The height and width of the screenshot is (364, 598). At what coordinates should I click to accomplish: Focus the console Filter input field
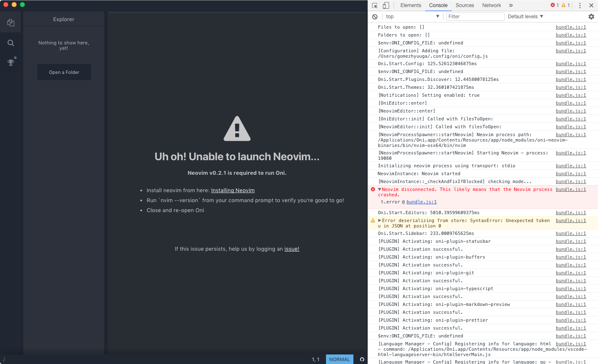coord(475,17)
